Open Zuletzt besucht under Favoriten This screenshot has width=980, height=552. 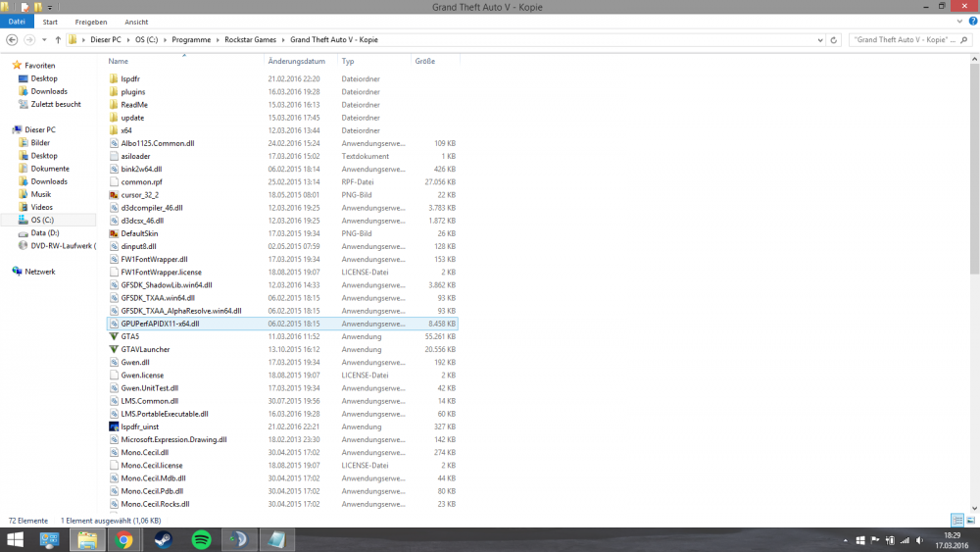point(56,104)
